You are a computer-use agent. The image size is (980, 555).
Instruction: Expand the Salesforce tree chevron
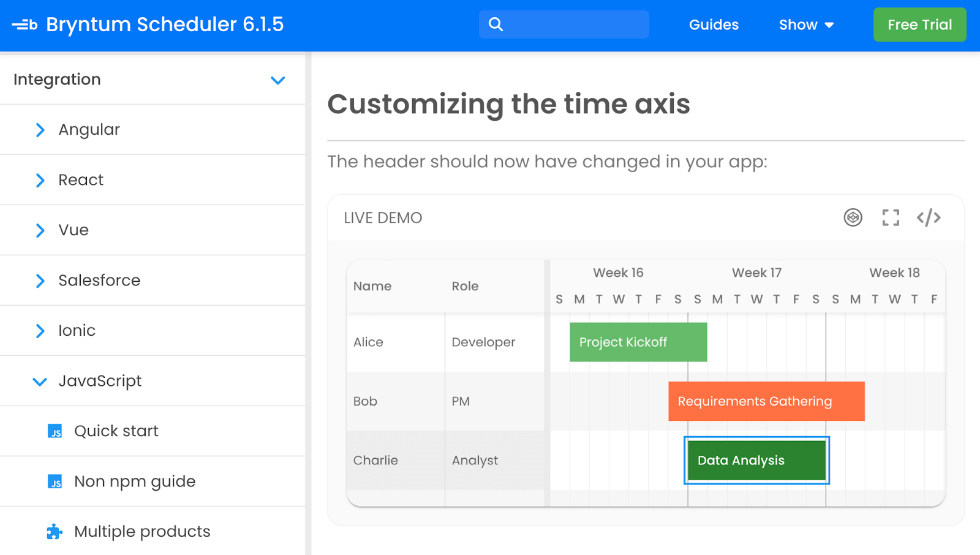click(40, 281)
